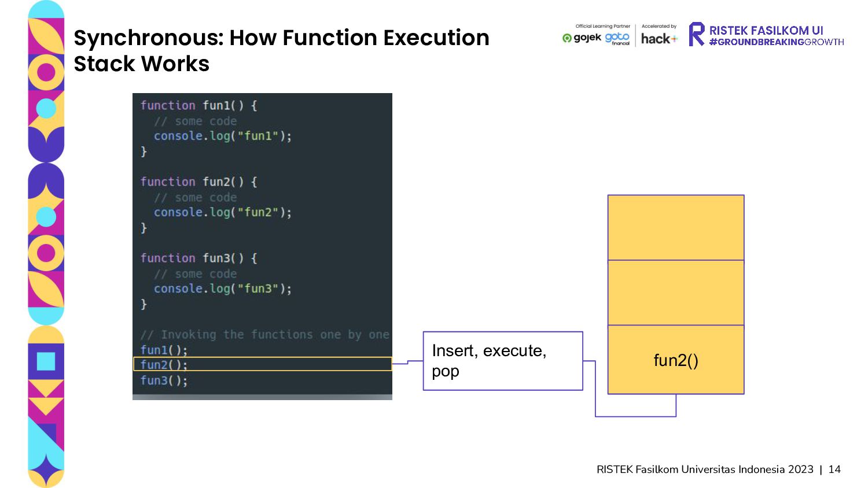Click the console.log("fun2") code line
868x488 pixels.
pos(223,212)
